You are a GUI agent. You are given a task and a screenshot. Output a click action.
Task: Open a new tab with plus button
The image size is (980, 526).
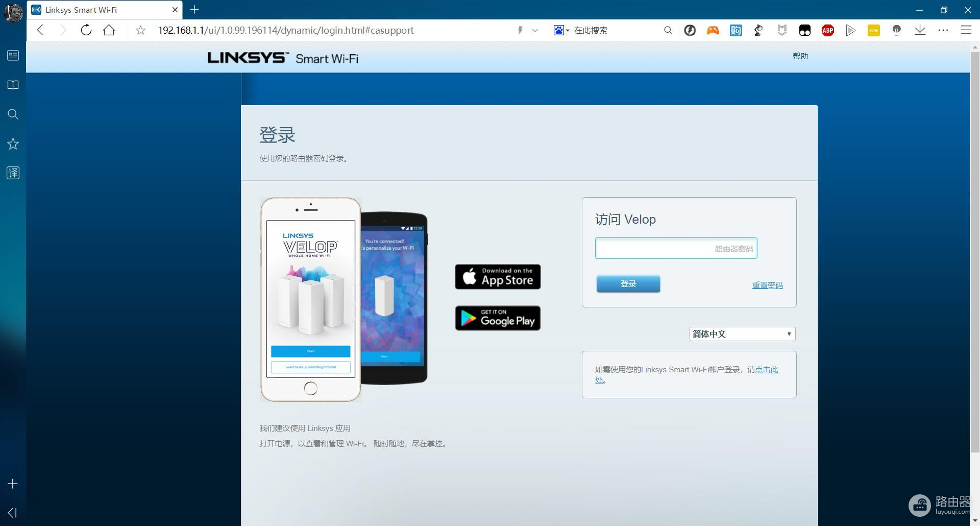coord(194,9)
